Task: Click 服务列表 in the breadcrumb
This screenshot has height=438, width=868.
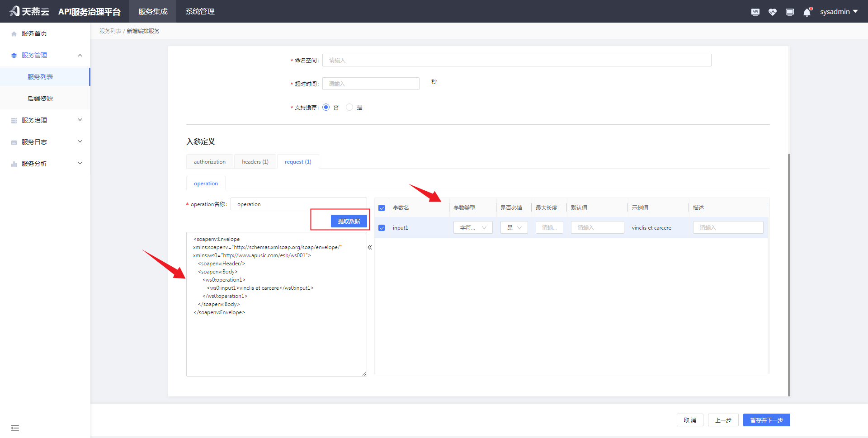Action: [110, 31]
